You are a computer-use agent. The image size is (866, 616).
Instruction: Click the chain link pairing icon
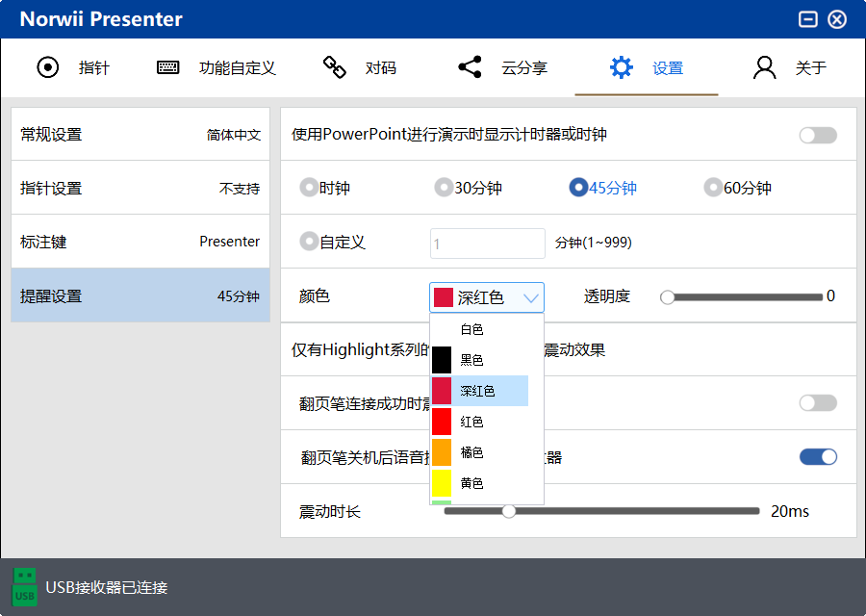click(334, 67)
